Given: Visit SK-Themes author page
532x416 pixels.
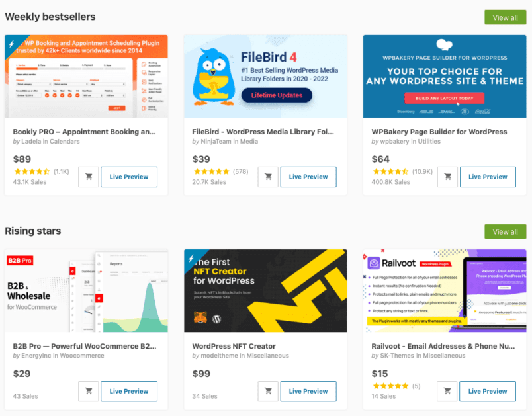Looking at the screenshot, I should (397, 355).
